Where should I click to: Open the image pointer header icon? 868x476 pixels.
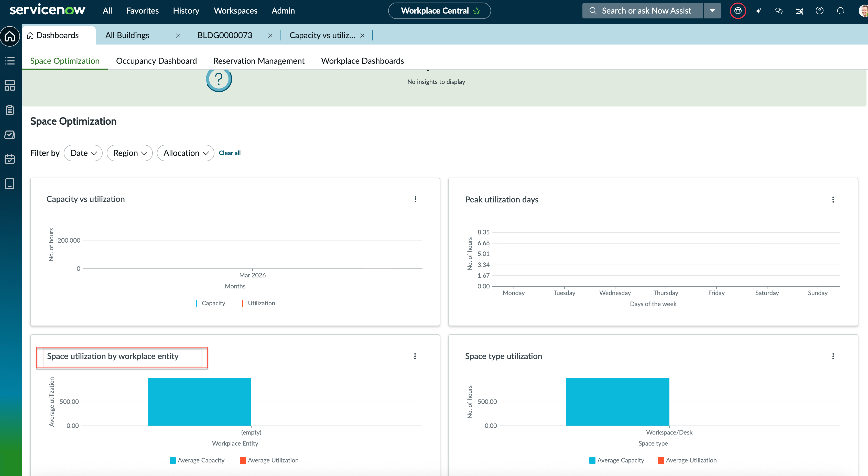click(x=799, y=11)
